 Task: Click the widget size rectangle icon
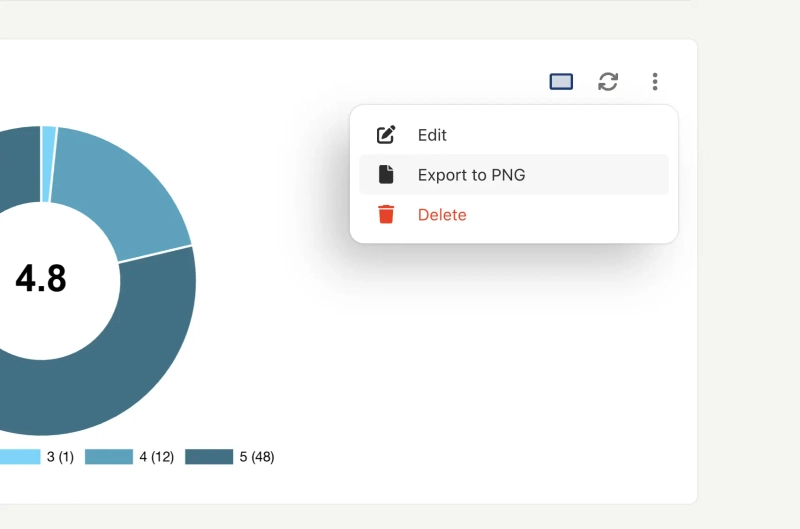561,82
